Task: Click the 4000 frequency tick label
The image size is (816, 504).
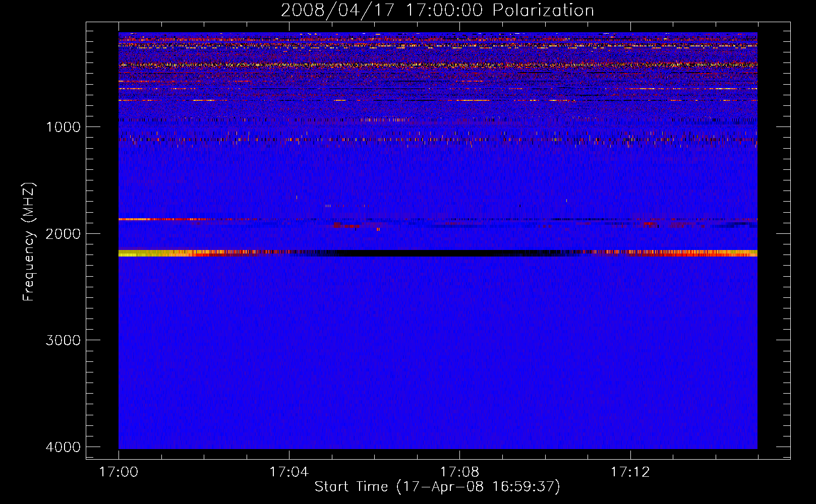Action: [63, 447]
